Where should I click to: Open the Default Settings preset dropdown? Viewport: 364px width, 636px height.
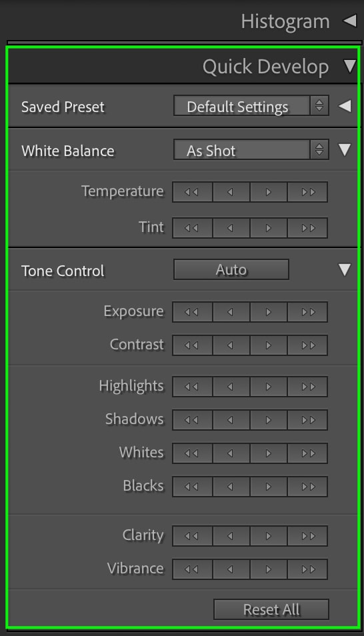click(x=251, y=106)
